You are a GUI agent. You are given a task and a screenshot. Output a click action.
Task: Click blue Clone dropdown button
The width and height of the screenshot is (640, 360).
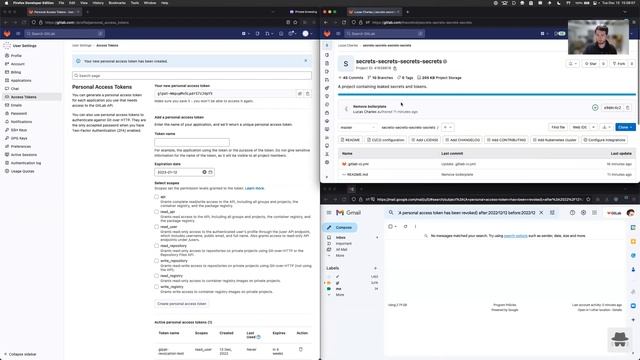point(625,127)
